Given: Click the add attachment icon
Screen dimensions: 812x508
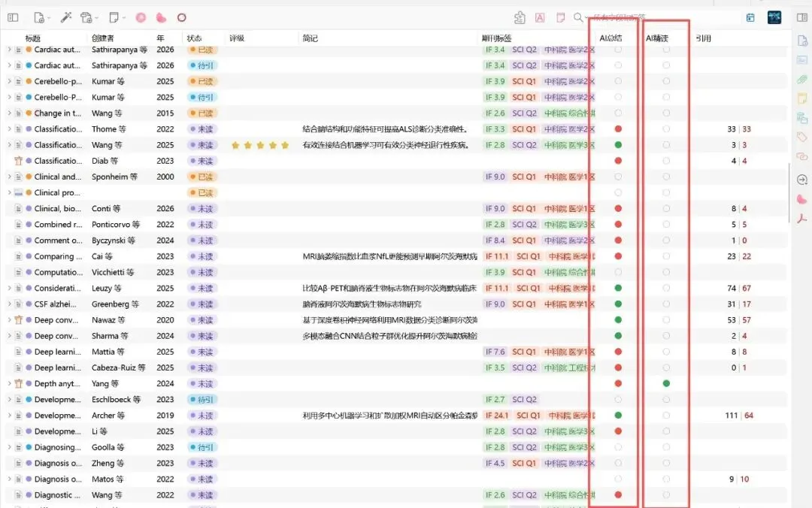Looking at the screenshot, I should click(86, 17).
